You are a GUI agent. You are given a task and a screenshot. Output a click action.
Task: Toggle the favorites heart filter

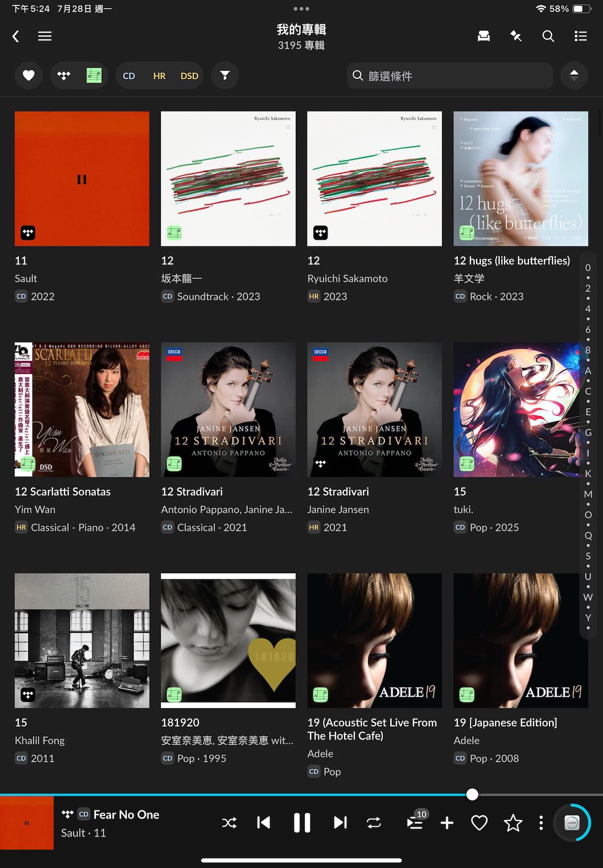pos(29,75)
